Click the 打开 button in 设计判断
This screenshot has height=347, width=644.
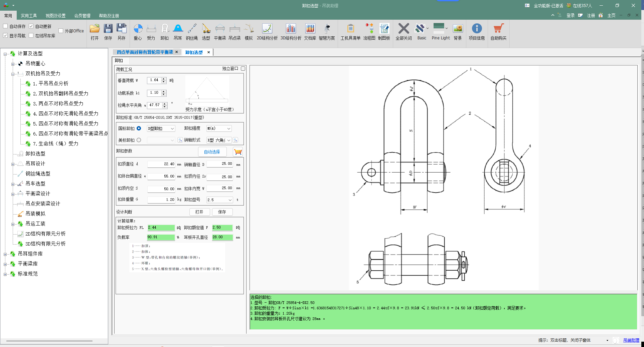[x=199, y=212]
